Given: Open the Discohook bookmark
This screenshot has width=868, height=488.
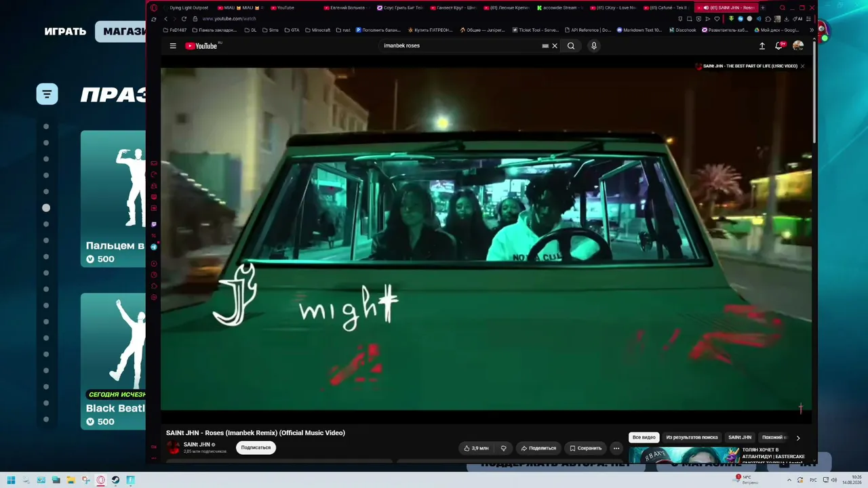Looking at the screenshot, I should pyautogui.click(x=683, y=30).
